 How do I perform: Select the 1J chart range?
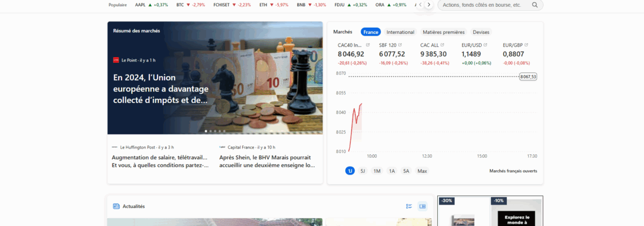click(x=350, y=171)
